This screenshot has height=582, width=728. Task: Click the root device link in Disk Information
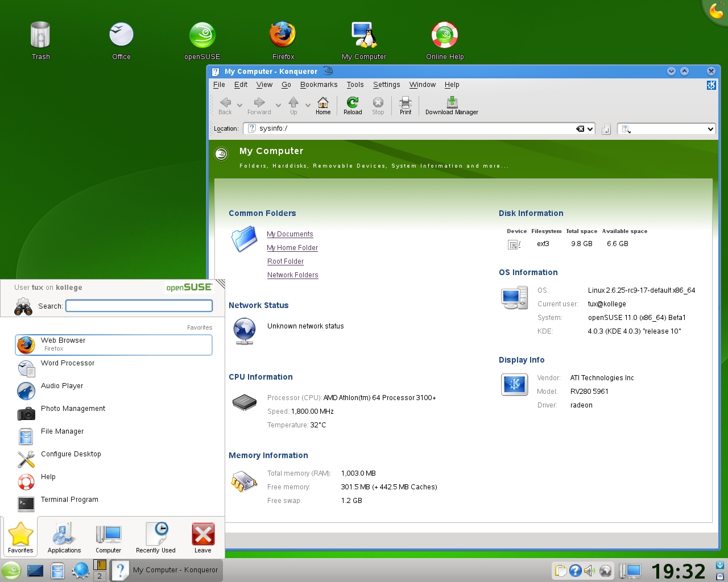point(515,244)
